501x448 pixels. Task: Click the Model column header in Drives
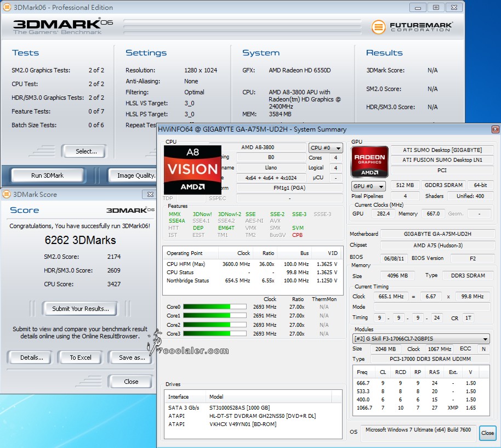(269, 396)
